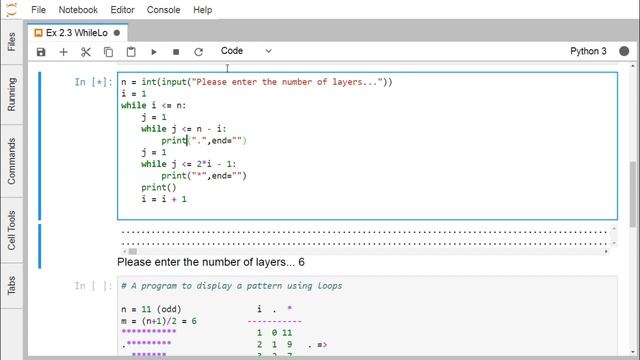Click the notebook scroll-down arrow
The image size is (640, 360).
coord(633,352)
